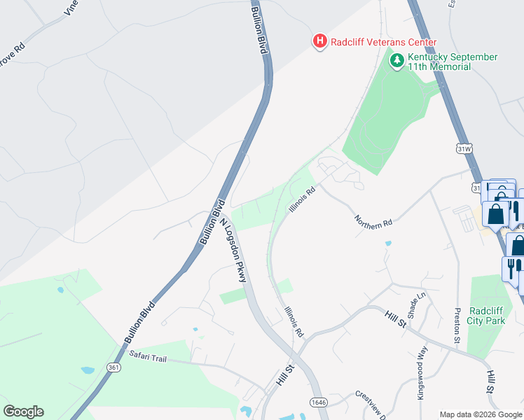
Task: Click the Radcliff Veterans Center text label
Action: pyautogui.click(x=384, y=42)
